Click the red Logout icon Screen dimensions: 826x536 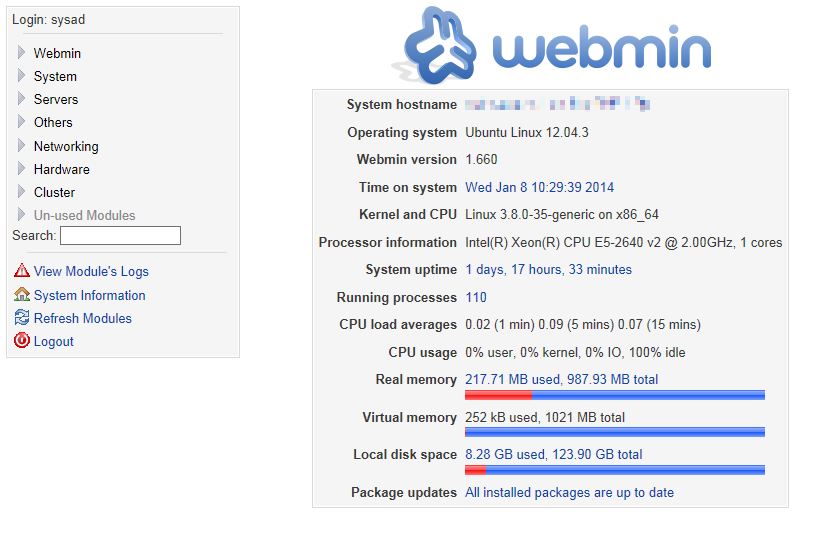[21, 341]
